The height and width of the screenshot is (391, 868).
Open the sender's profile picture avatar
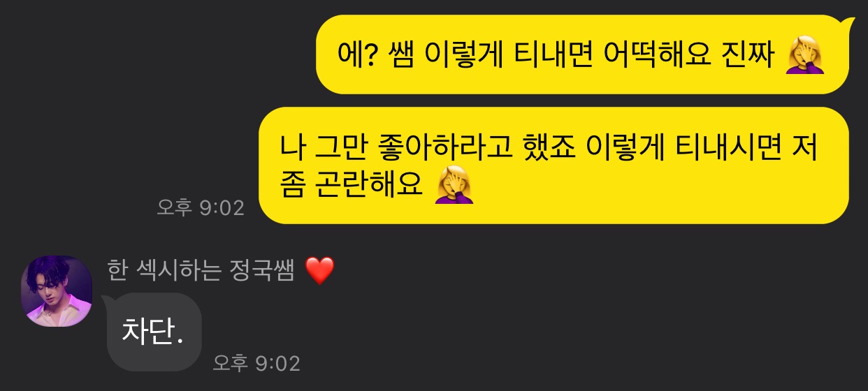[57, 290]
